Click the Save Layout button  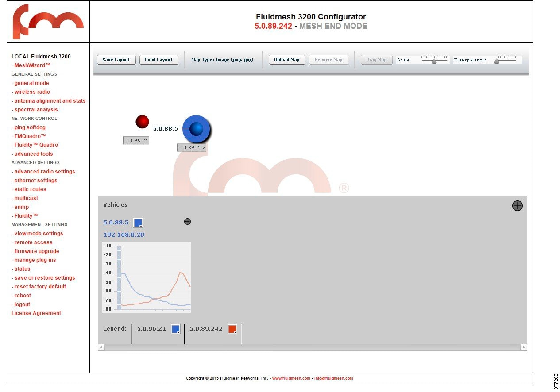tap(116, 60)
